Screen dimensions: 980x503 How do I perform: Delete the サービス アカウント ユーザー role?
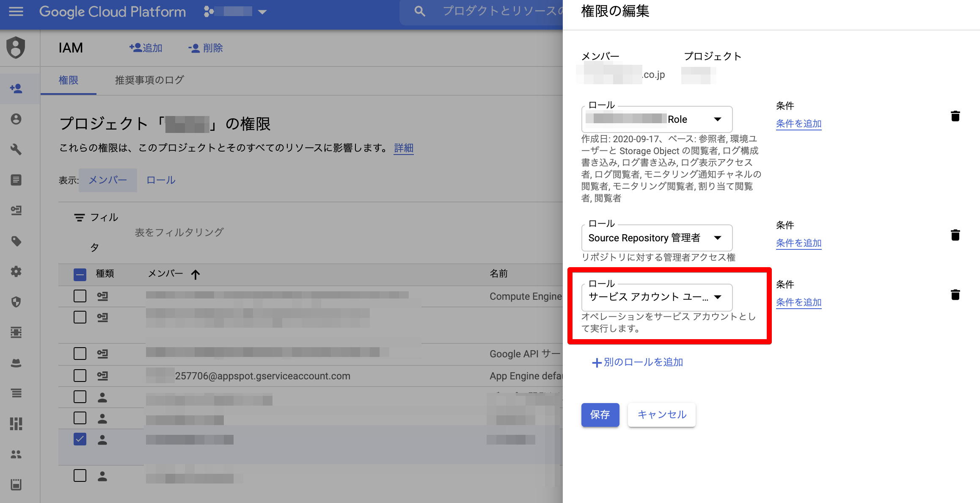coord(955,295)
